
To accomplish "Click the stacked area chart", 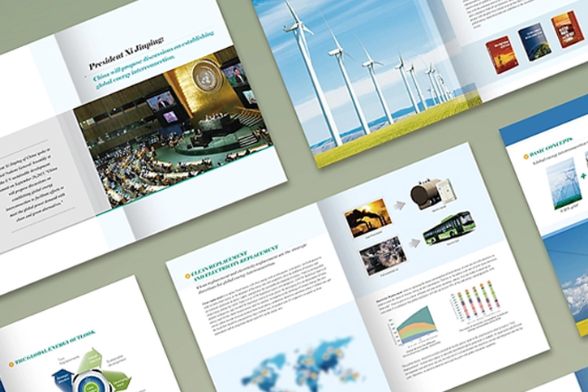I will [416, 325].
